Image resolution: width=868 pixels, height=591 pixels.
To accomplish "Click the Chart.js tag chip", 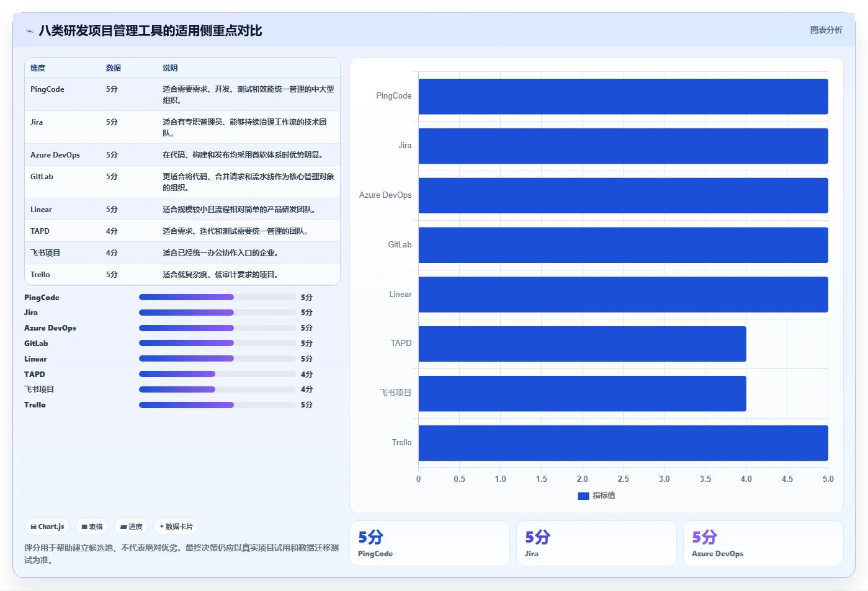I will [47, 527].
